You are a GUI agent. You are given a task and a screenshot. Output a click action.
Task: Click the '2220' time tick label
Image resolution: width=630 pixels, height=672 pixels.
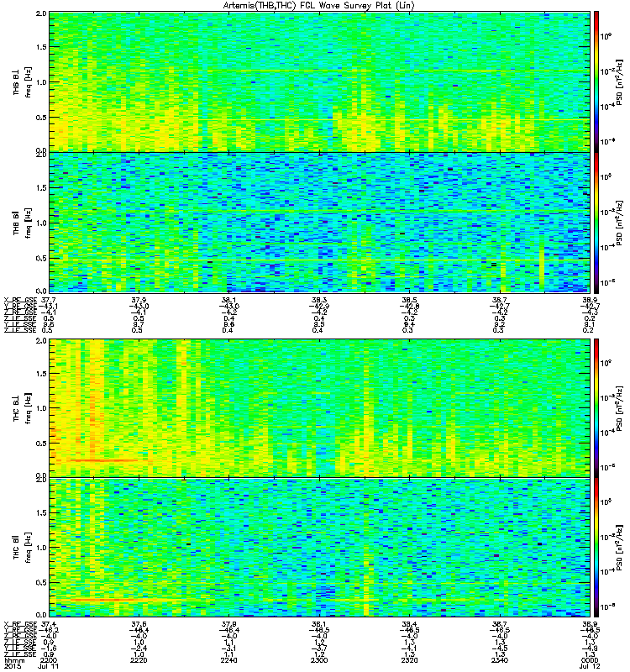coord(139,660)
